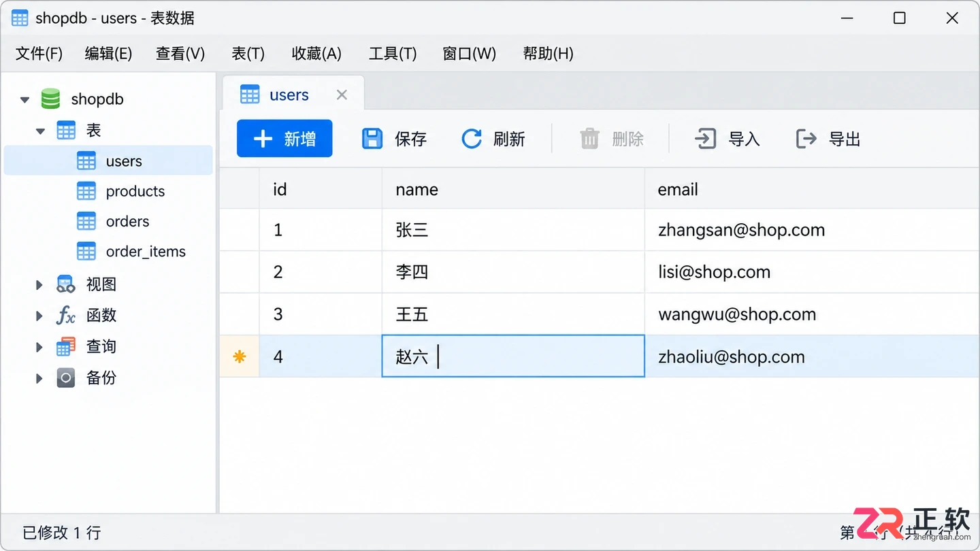Expand the 函数 functions node

(x=39, y=316)
